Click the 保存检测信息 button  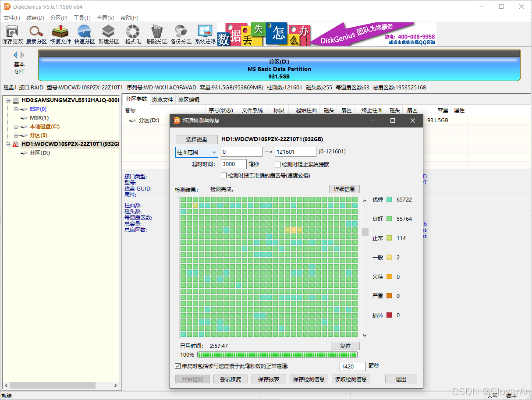[x=309, y=379]
